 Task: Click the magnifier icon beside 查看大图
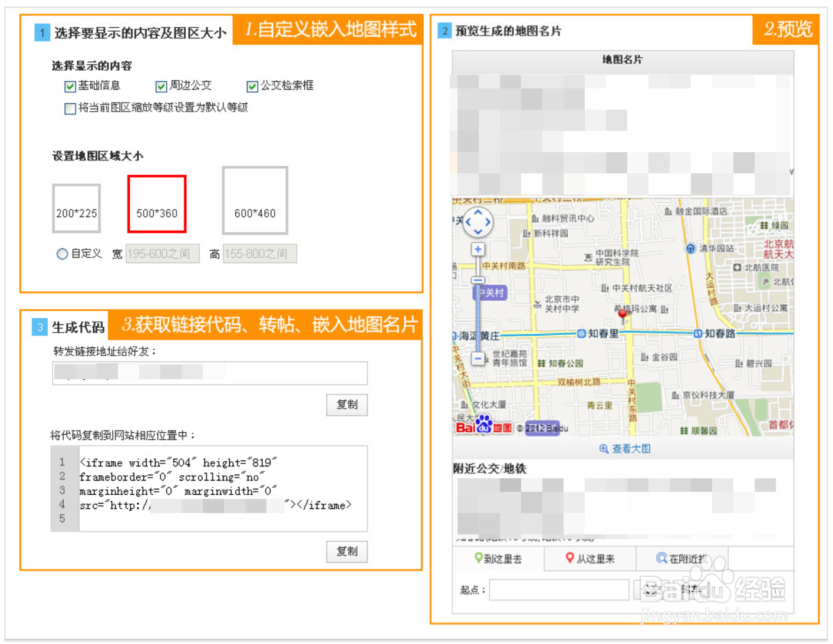coord(603,449)
